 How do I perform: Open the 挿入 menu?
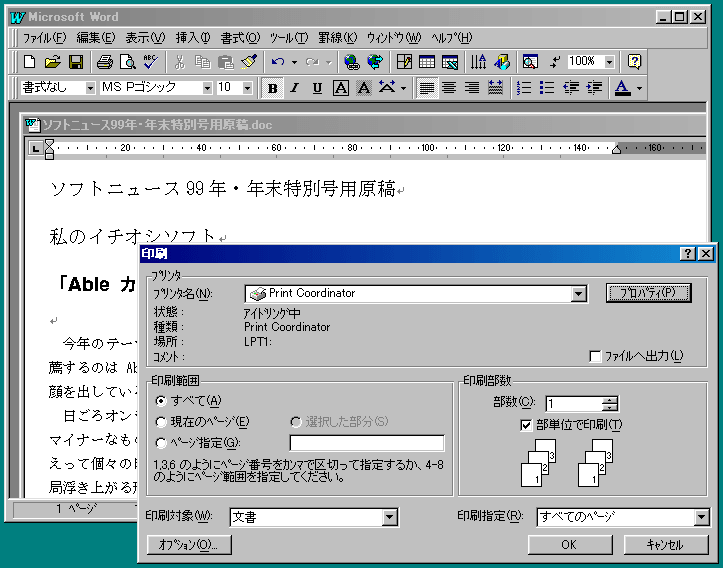coord(193,38)
